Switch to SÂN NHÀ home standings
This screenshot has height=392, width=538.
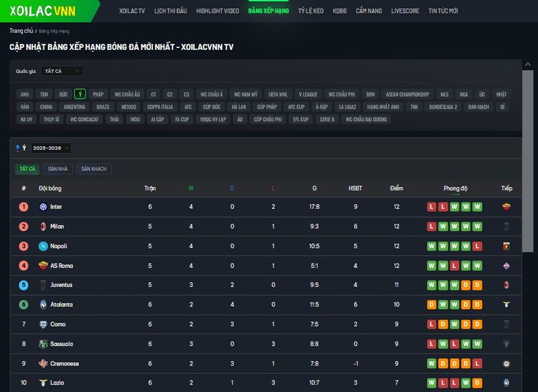click(x=58, y=169)
